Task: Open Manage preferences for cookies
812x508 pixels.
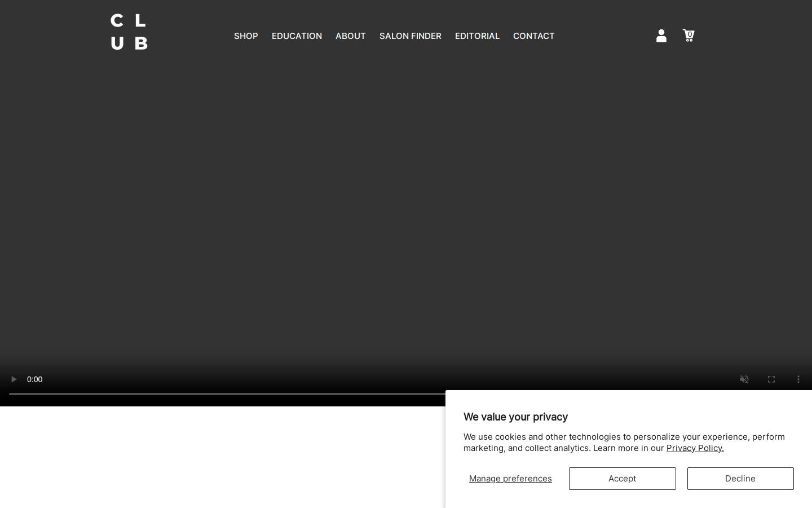Action: (x=510, y=479)
